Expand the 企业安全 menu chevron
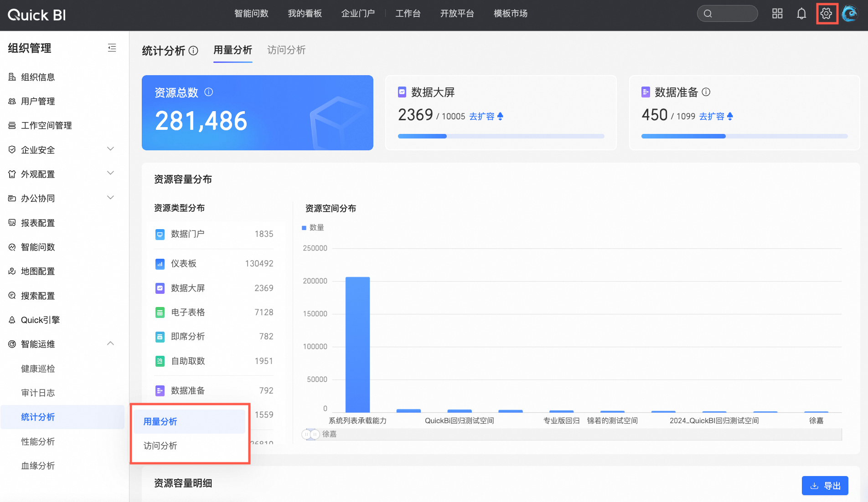 [x=110, y=149]
